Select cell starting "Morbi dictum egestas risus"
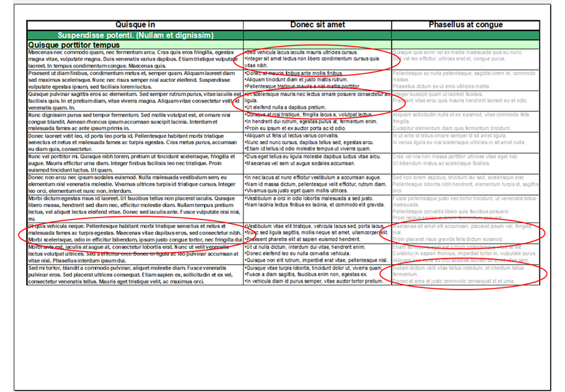Screen dimensions: 565x392 click(x=135, y=208)
